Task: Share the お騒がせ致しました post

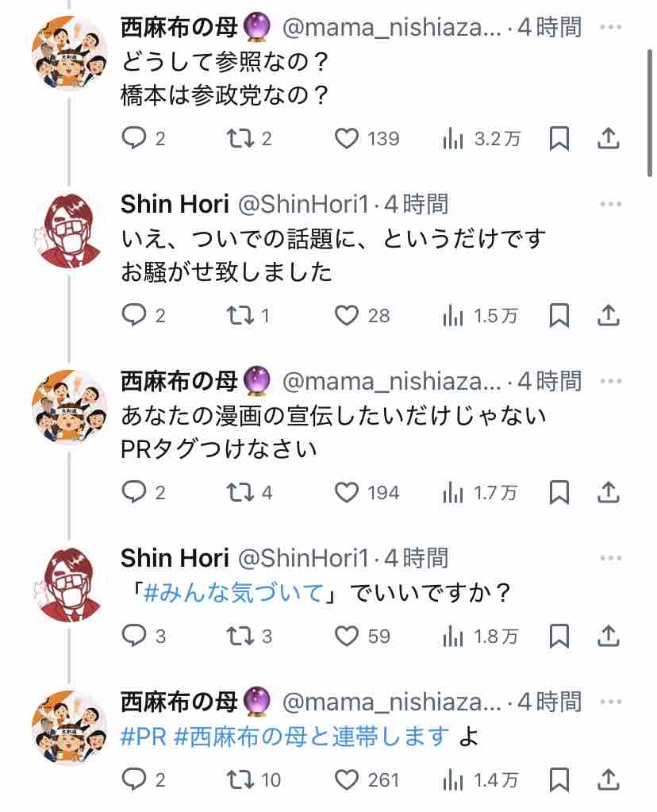Action: [609, 315]
